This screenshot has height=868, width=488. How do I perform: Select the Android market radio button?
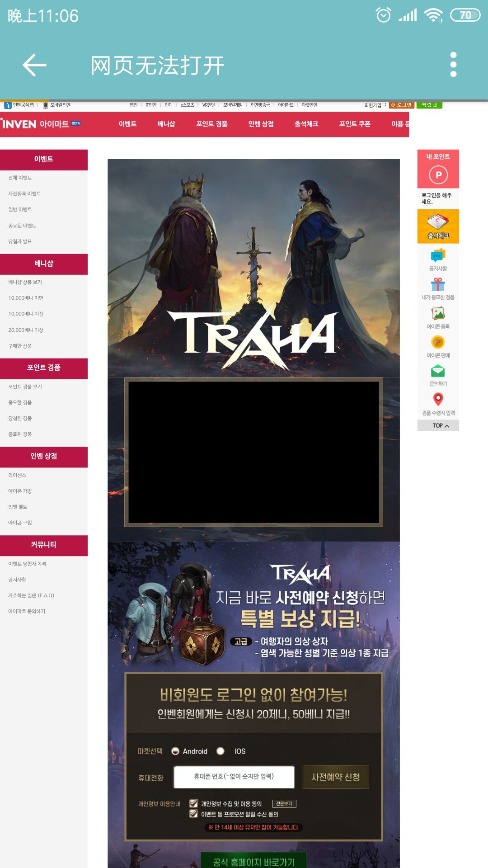click(175, 751)
